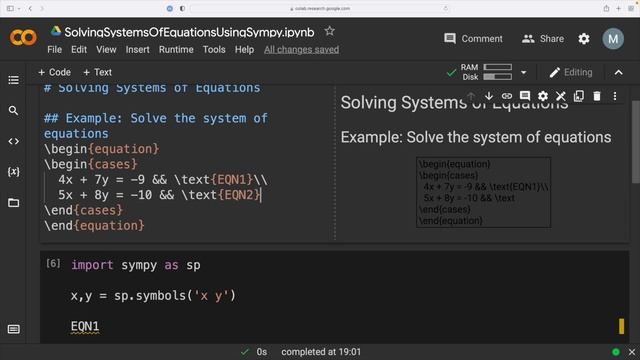Click the green runtime connection indicator
This screenshot has height=360, width=640.
click(616, 352)
